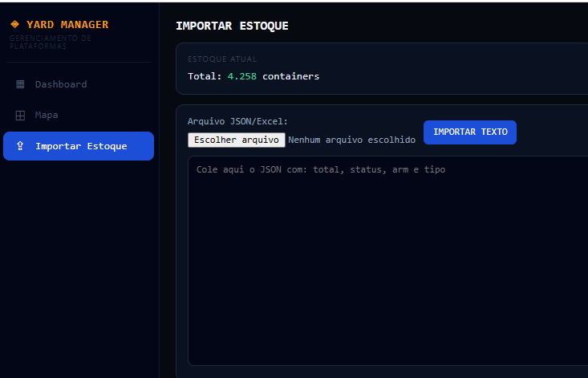Click the empty sidebar area below Importar Estoque
Viewport: 588px width, 378px height.
tap(79, 265)
